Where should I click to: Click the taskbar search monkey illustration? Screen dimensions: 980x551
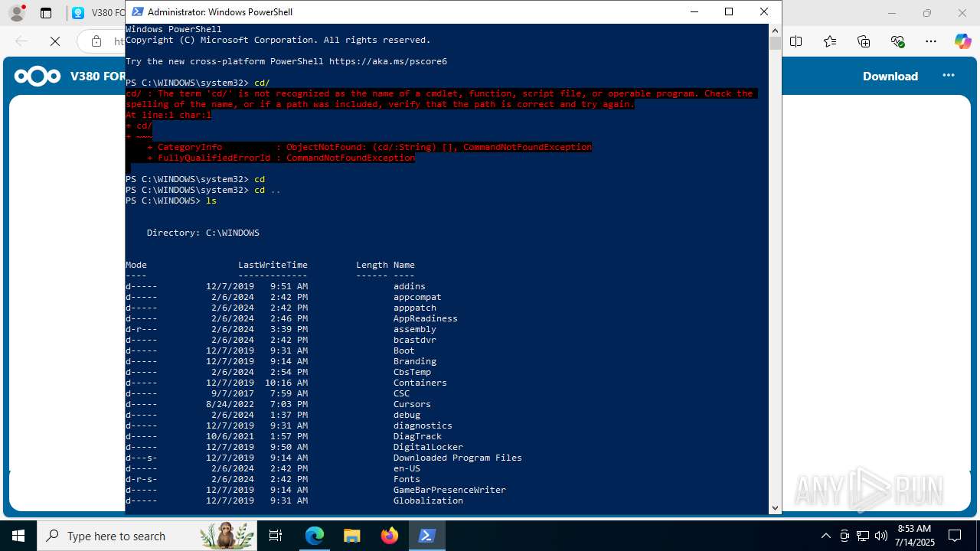click(227, 536)
